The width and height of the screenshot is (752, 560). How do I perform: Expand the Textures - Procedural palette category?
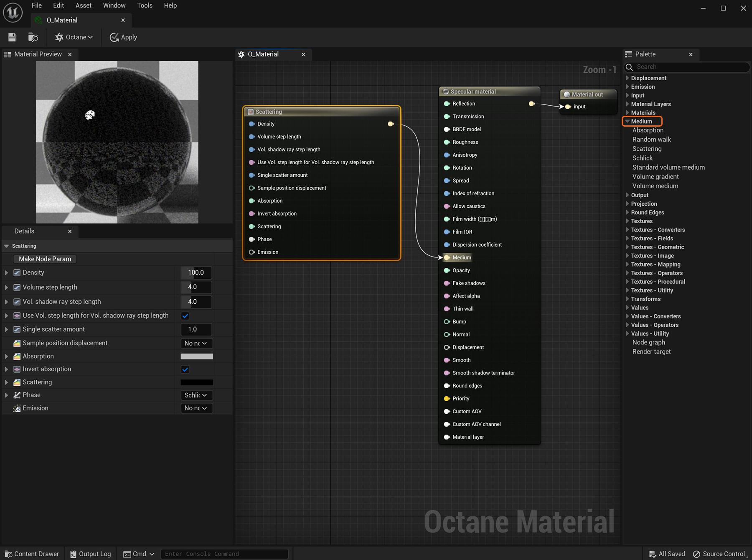(628, 282)
